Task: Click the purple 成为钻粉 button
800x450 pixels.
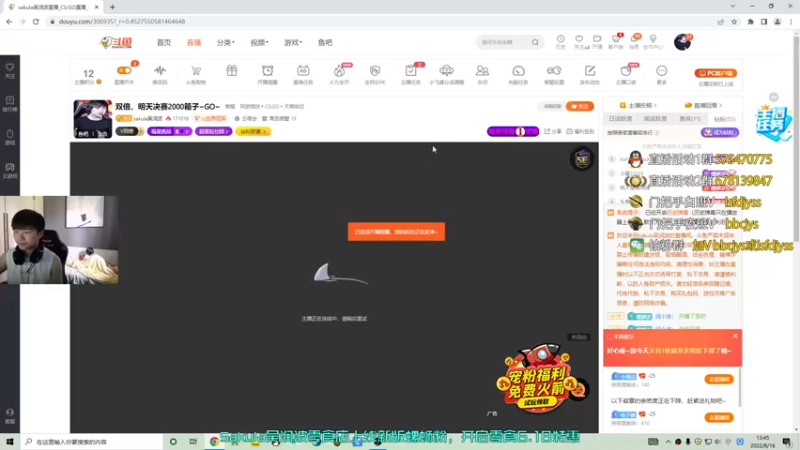Action: click(x=719, y=132)
